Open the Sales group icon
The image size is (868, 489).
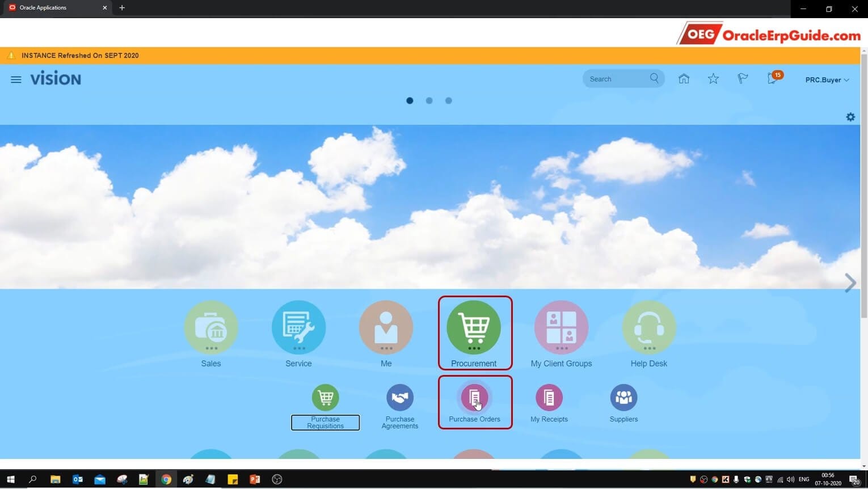click(211, 327)
